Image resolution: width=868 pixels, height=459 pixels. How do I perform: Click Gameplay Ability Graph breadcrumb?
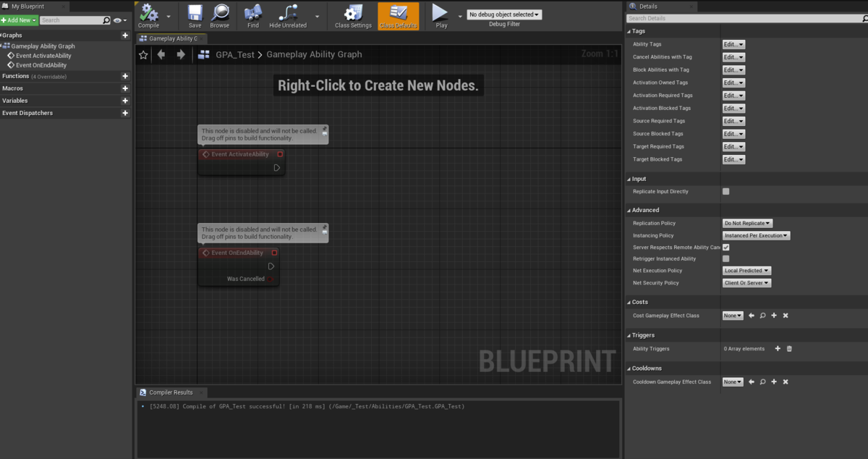pos(314,54)
